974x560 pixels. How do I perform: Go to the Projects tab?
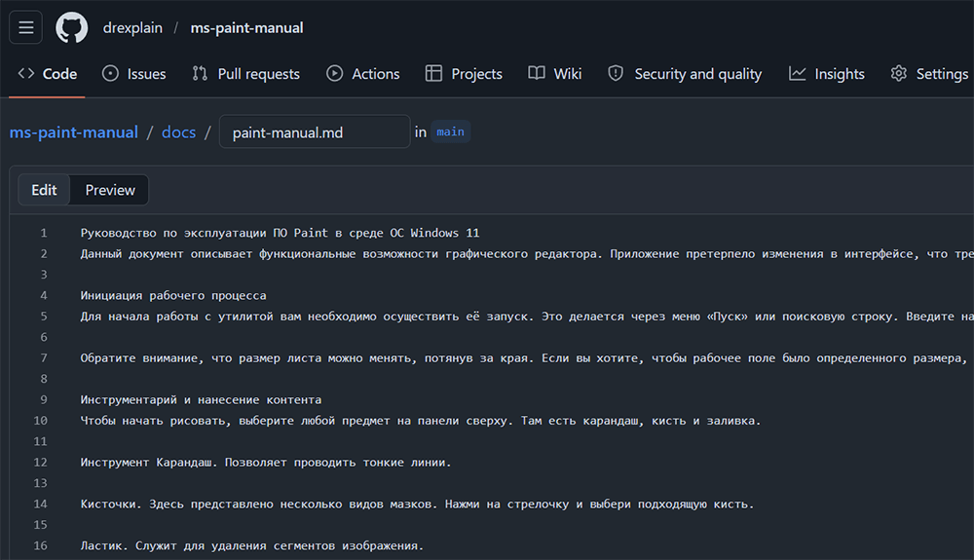tap(464, 74)
